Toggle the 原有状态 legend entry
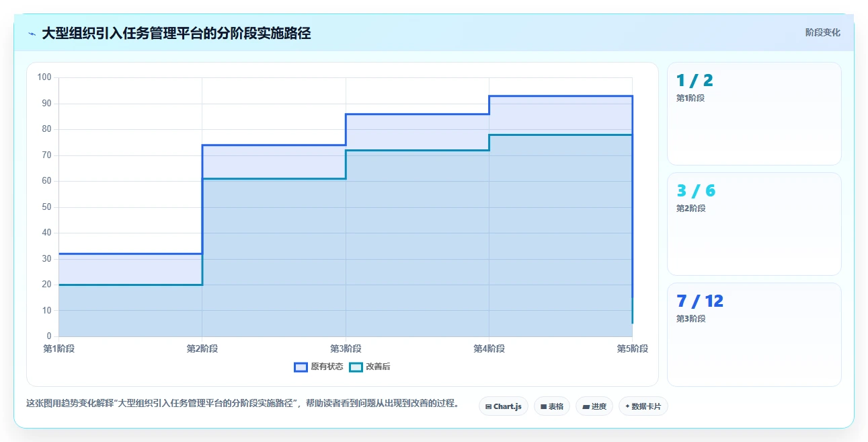 (319, 367)
